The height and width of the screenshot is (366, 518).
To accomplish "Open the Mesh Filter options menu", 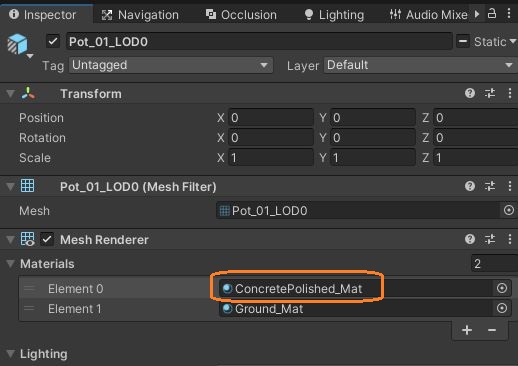I will coord(510,186).
